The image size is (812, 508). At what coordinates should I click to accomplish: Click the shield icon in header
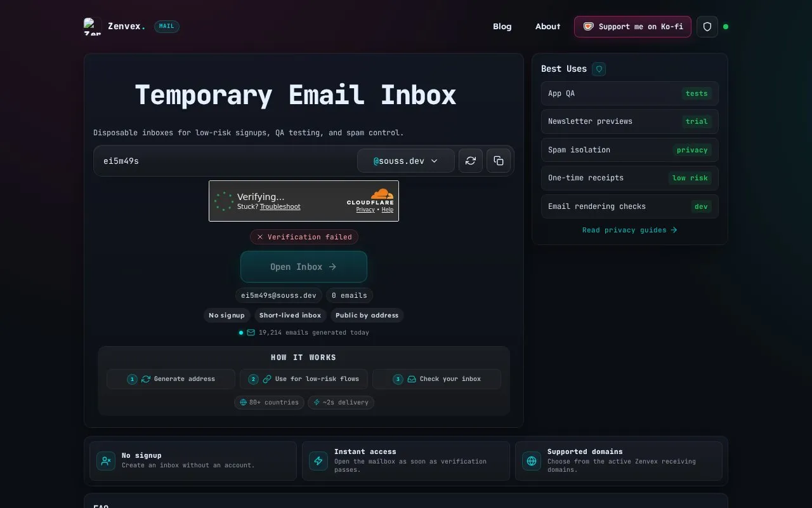coord(707,27)
